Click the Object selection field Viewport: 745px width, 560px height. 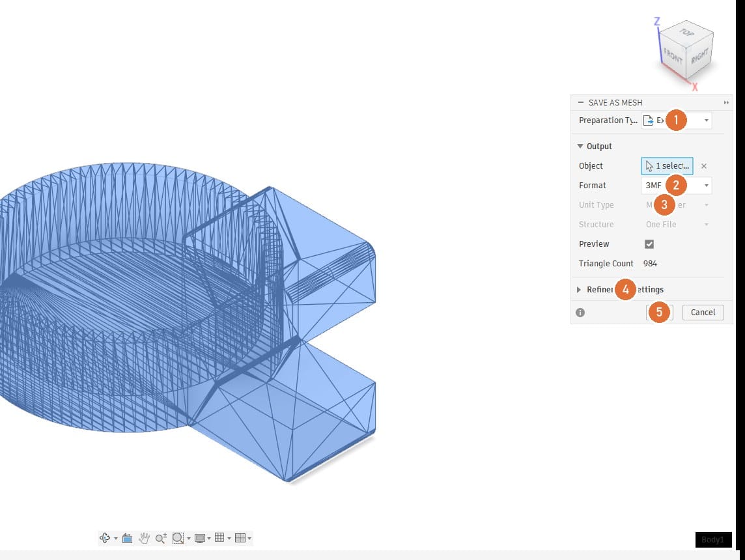(x=667, y=166)
